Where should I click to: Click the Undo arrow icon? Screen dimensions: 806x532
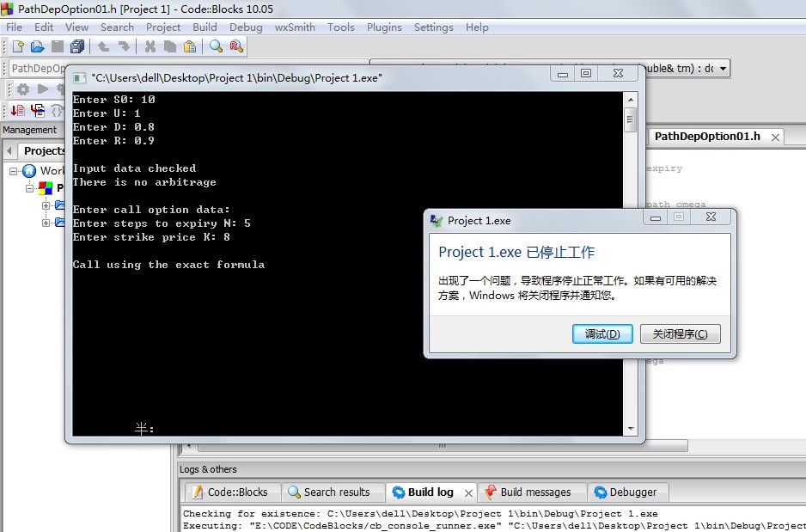click(x=104, y=46)
